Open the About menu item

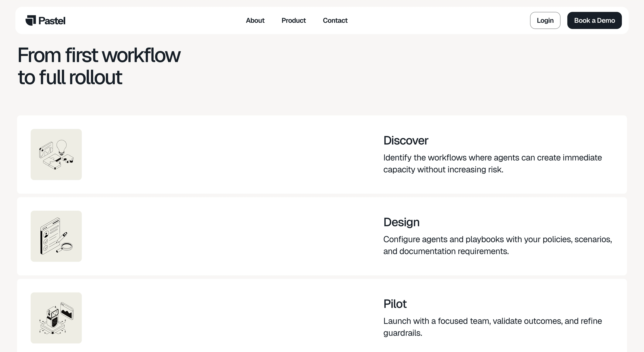pos(255,21)
